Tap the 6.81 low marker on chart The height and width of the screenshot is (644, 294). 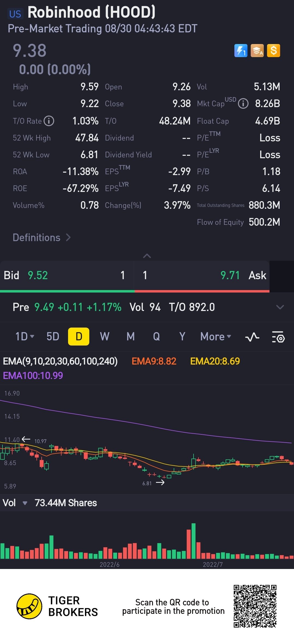pos(147,483)
